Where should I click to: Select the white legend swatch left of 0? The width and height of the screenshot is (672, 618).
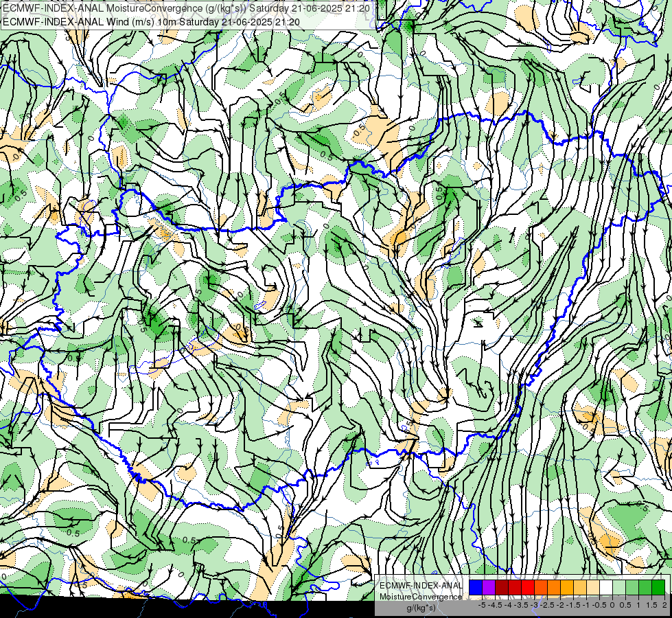point(606,587)
